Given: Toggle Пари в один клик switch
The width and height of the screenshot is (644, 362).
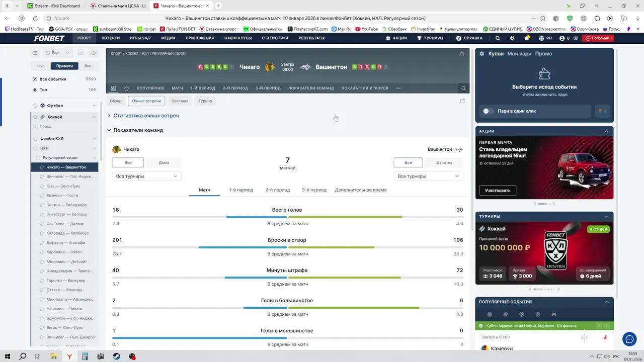Looking at the screenshot, I should pos(488,111).
